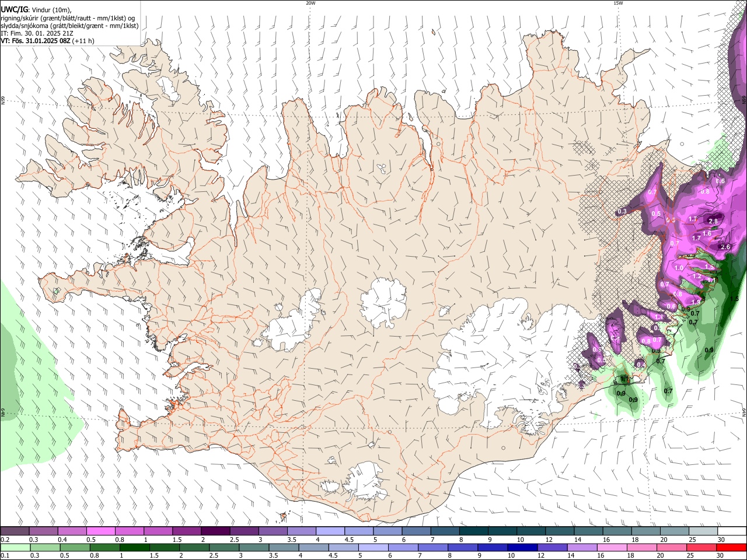Click the bright red rain legend swatch at 30
Screen dimensions: 747x560
731,548
